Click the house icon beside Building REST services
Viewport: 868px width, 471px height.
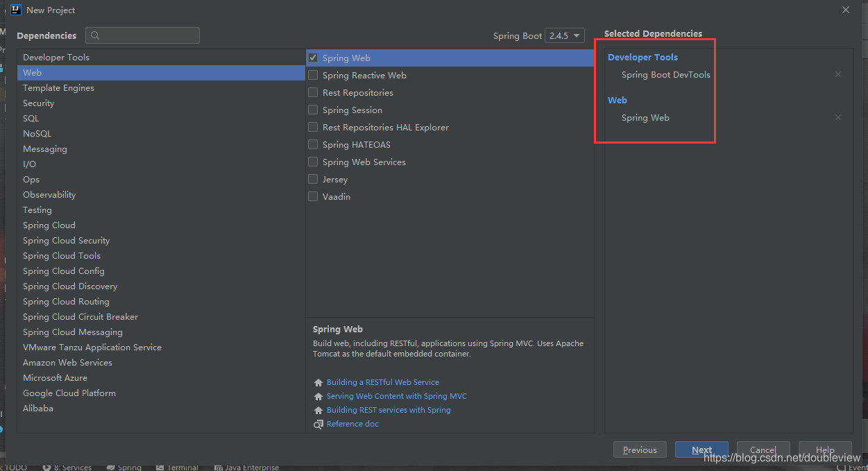318,410
